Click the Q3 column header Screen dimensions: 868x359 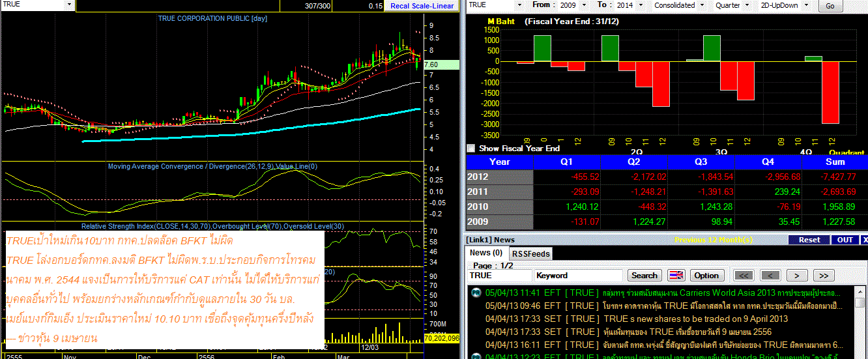tap(701, 162)
